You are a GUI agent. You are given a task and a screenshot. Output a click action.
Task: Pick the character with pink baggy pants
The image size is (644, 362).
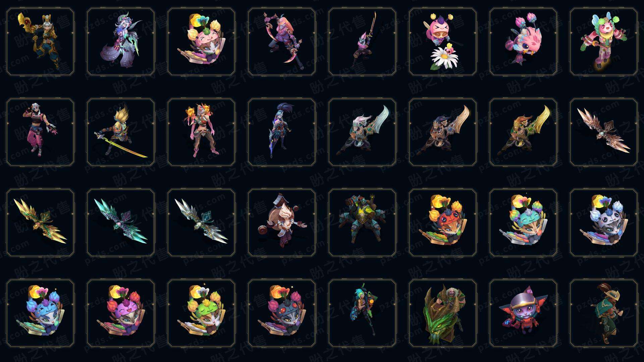pos(40,132)
